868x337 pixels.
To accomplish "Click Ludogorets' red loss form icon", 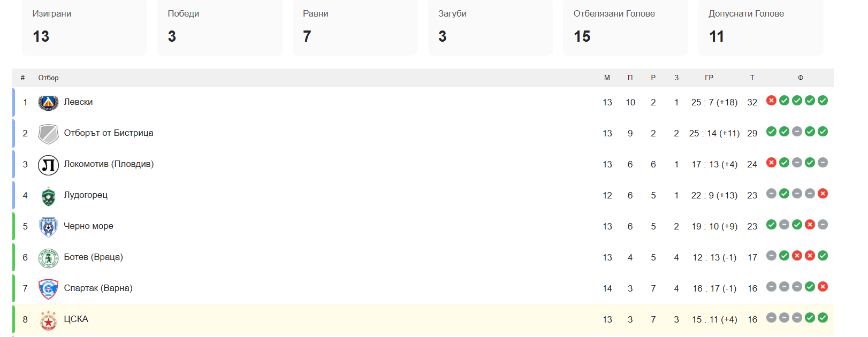I will point(823,194).
